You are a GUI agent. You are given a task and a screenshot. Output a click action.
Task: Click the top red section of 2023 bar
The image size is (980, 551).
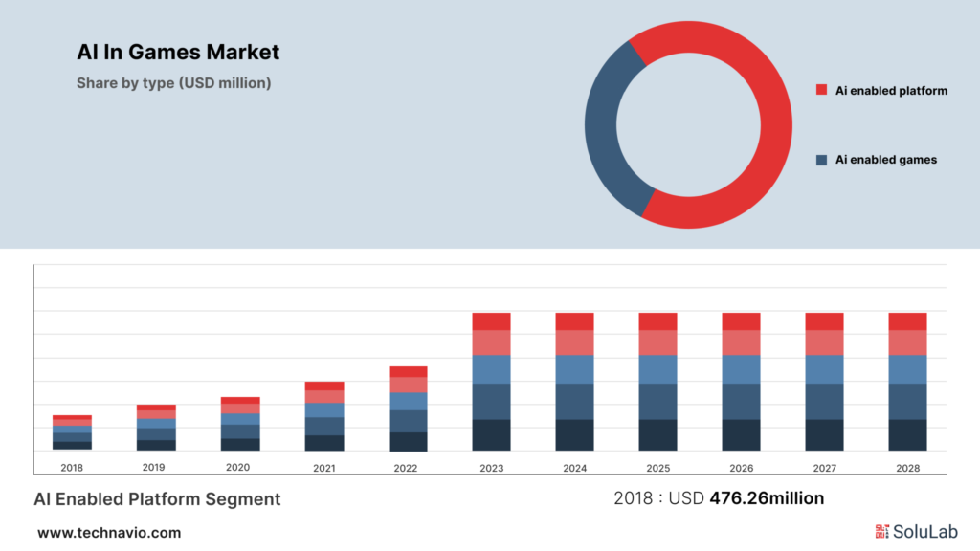point(491,321)
